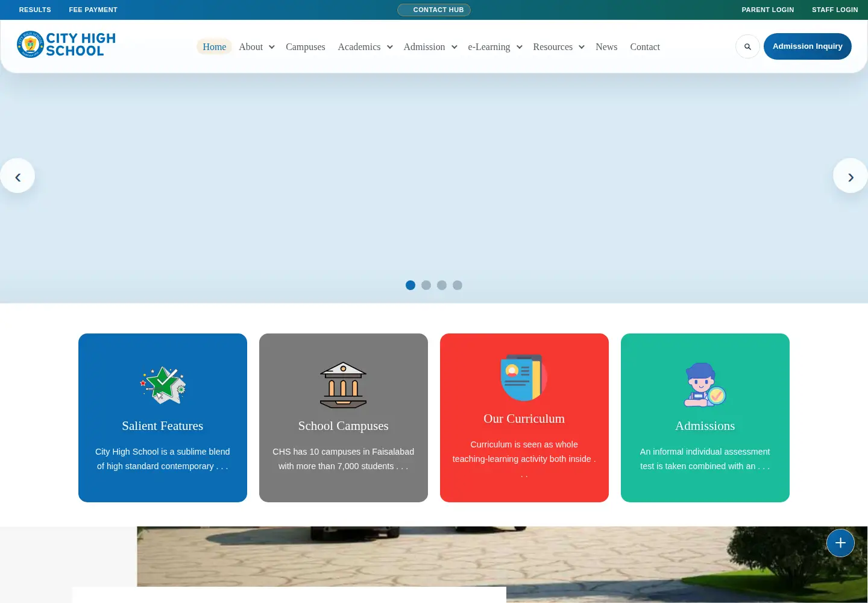Open the Salient Features heading
868x603 pixels.
(163, 426)
